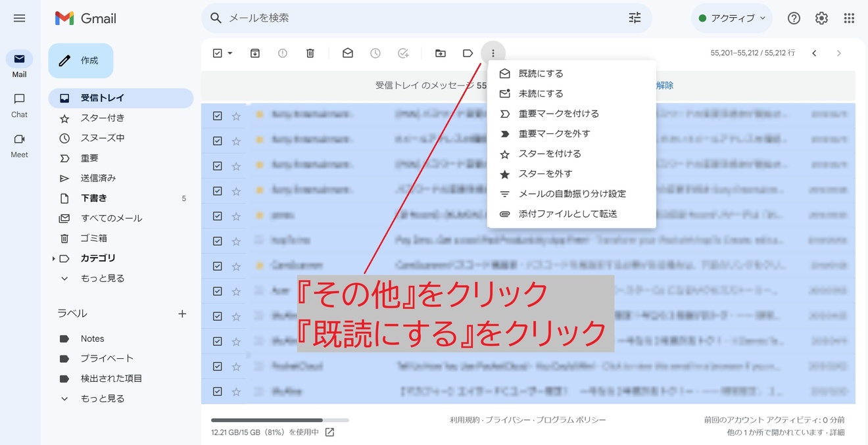The height and width of the screenshot is (445, 868).
Task: Open 受信トレイ inbox folder
Action: pyautogui.click(x=121, y=98)
